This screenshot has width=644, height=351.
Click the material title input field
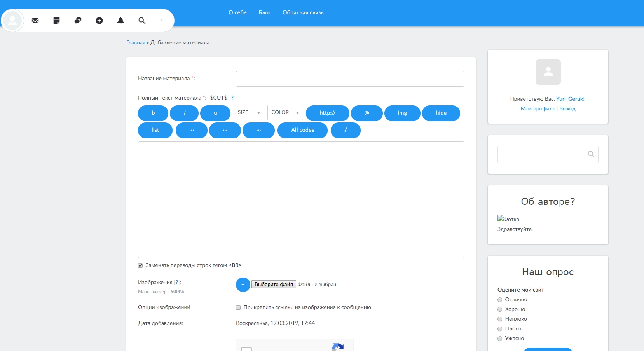[x=350, y=79]
